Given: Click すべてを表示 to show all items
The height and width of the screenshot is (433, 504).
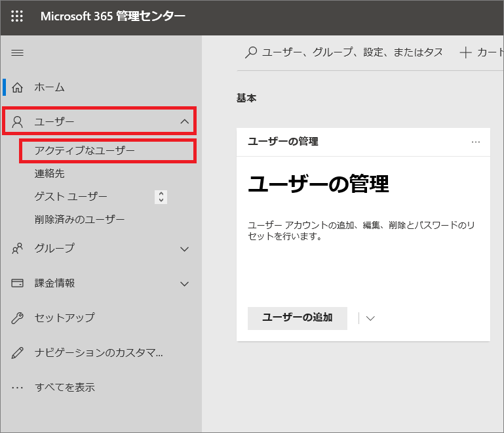Looking at the screenshot, I should click(x=65, y=387).
